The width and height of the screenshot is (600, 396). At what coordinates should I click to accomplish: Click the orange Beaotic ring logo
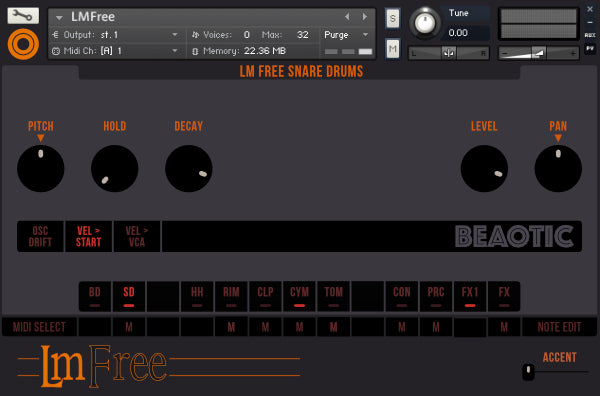click(x=23, y=44)
